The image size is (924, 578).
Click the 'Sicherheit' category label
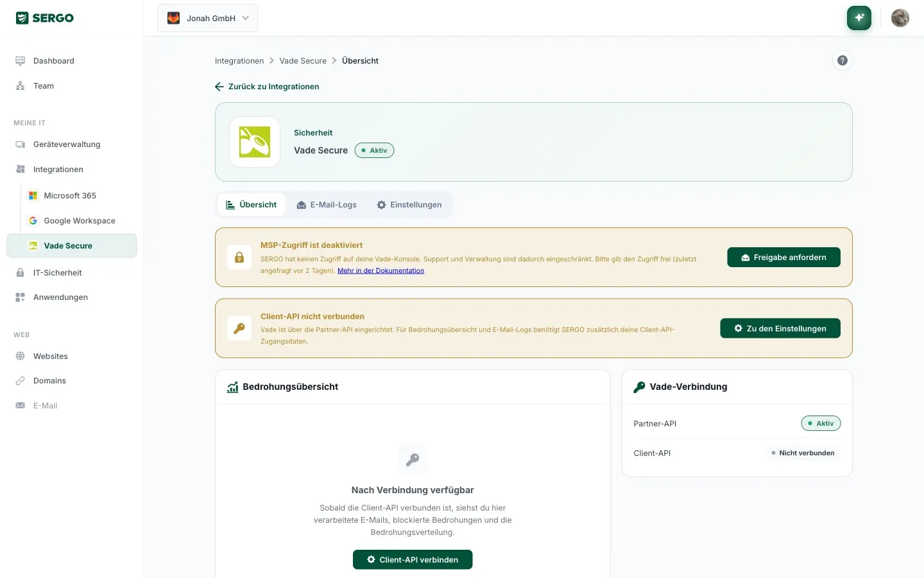[313, 133]
